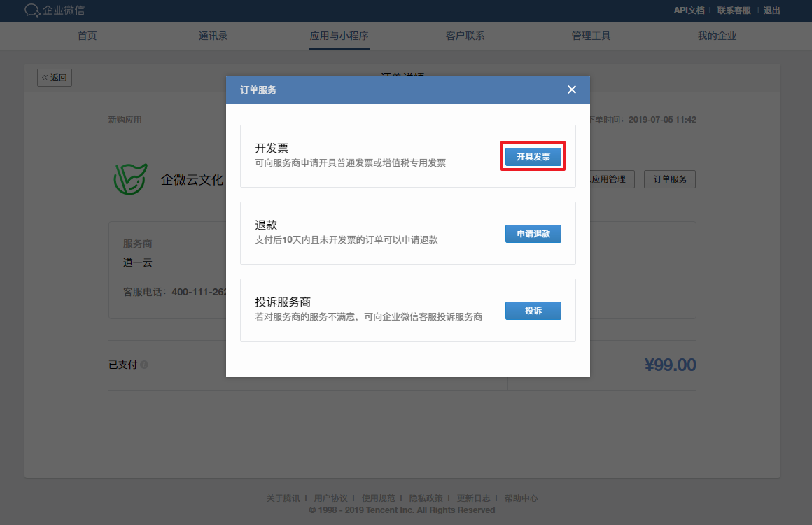
Task: Click the 企业微信 logo icon
Action: tap(32, 10)
